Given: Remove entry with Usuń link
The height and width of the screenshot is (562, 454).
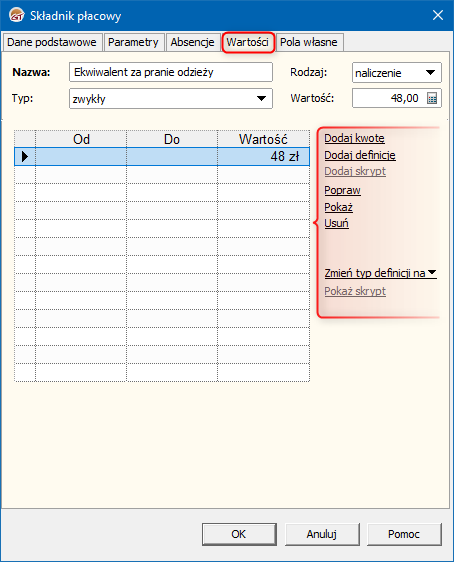Looking at the screenshot, I should pos(336,223).
